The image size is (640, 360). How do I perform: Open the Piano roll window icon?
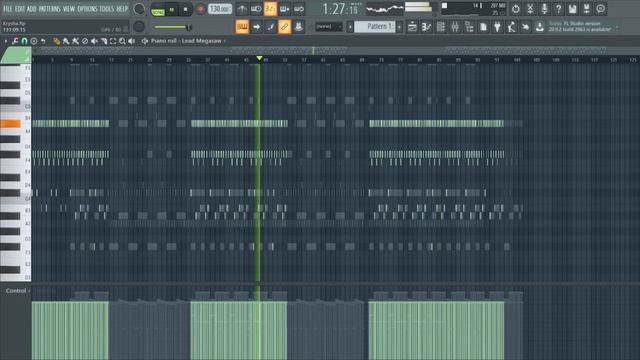(427, 27)
